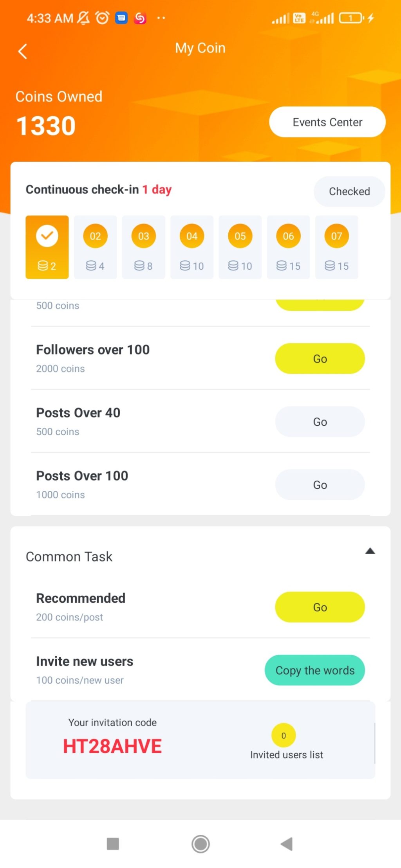Select day 04 check-in coin

192,236
